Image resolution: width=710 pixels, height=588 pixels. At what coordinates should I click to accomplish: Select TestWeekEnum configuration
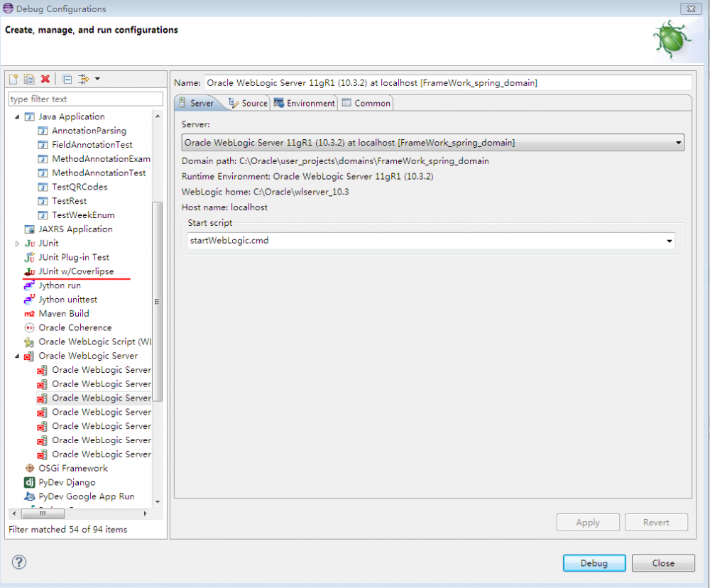[x=83, y=215]
